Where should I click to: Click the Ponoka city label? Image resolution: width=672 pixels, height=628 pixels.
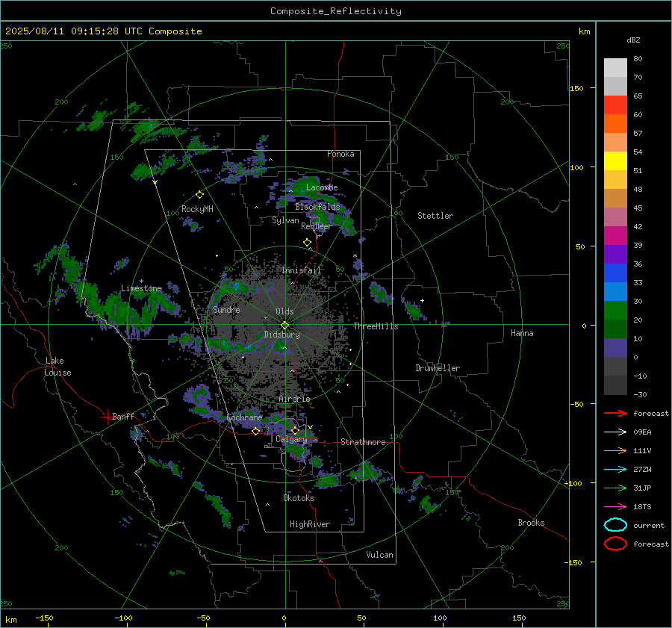(340, 154)
